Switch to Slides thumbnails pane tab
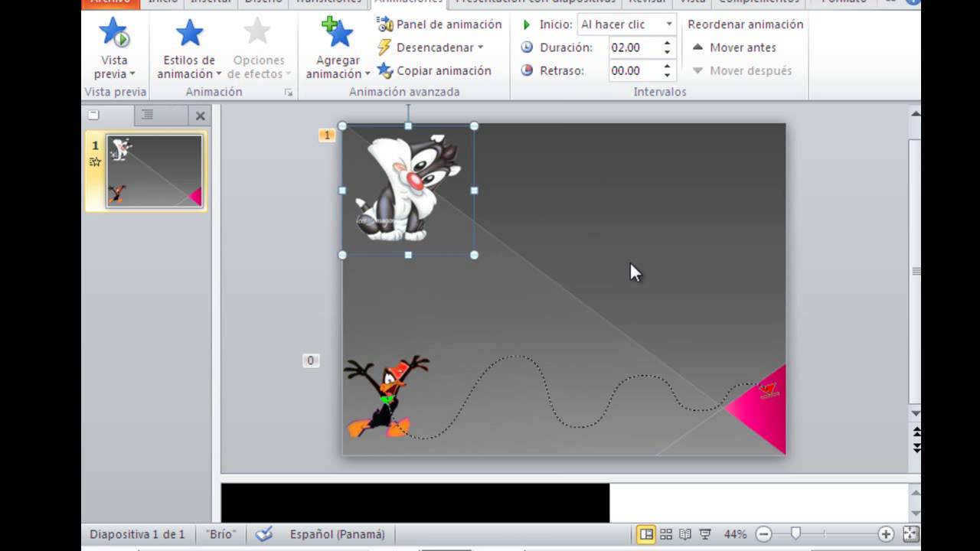The image size is (980, 551). point(93,116)
